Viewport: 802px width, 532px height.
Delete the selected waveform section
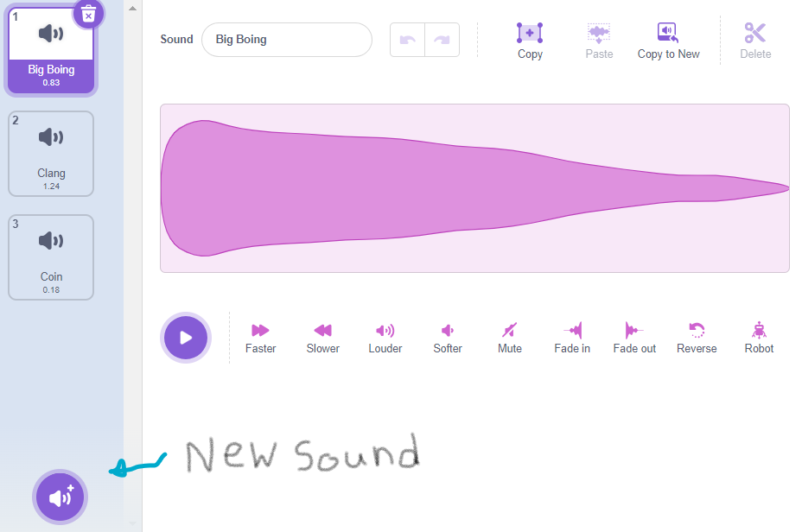754,39
